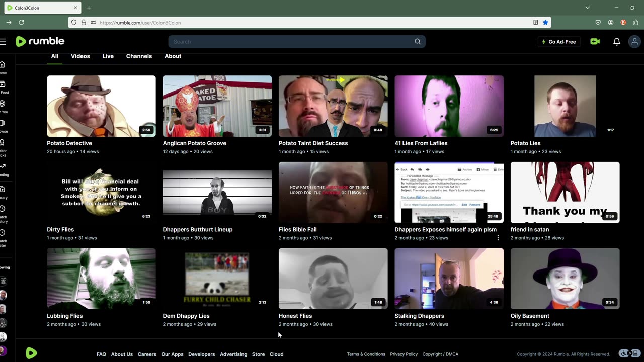Open tracking protection shield in address bar
Image resolution: width=644 pixels, height=362 pixels.
click(73, 22)
